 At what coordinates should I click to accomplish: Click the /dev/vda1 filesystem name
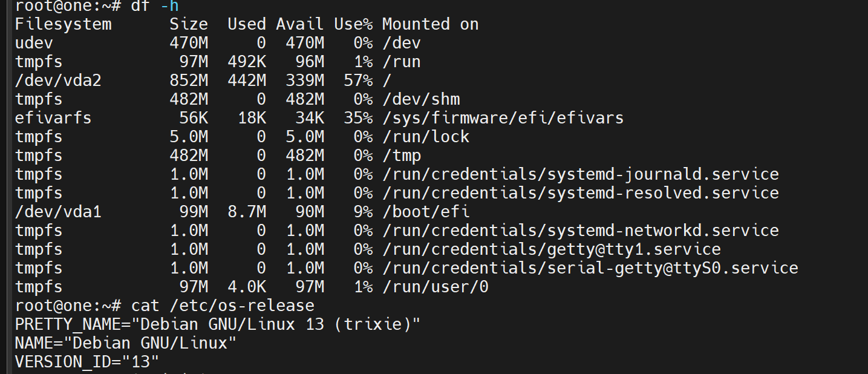tap(58, 212)
